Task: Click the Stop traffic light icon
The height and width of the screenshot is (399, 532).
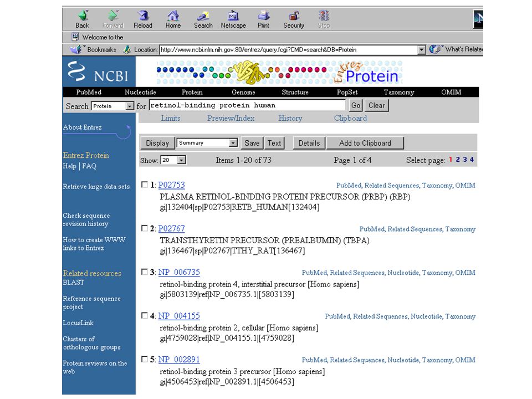Action: 324,16
